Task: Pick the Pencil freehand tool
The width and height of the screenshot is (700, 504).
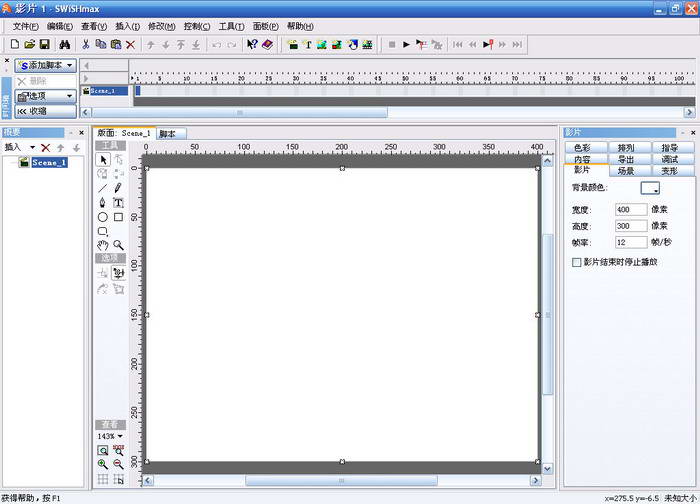Action: coord(118,187)
